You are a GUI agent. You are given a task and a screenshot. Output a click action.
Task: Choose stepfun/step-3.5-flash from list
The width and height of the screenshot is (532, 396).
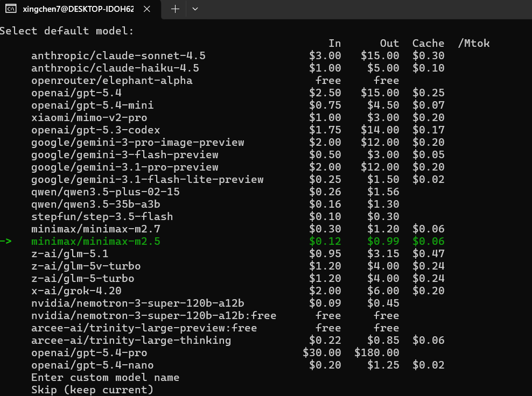pyautogui.click(x=102, y=217)
